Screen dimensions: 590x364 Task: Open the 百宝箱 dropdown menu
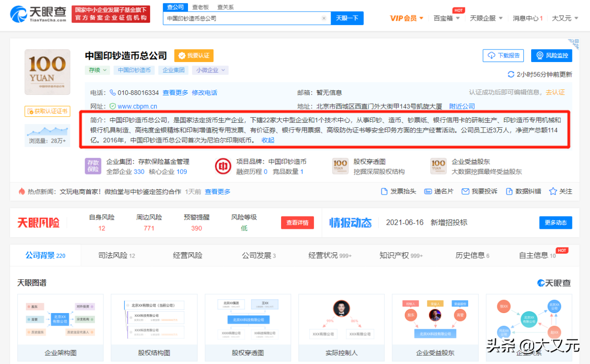(x=447, y=18)
